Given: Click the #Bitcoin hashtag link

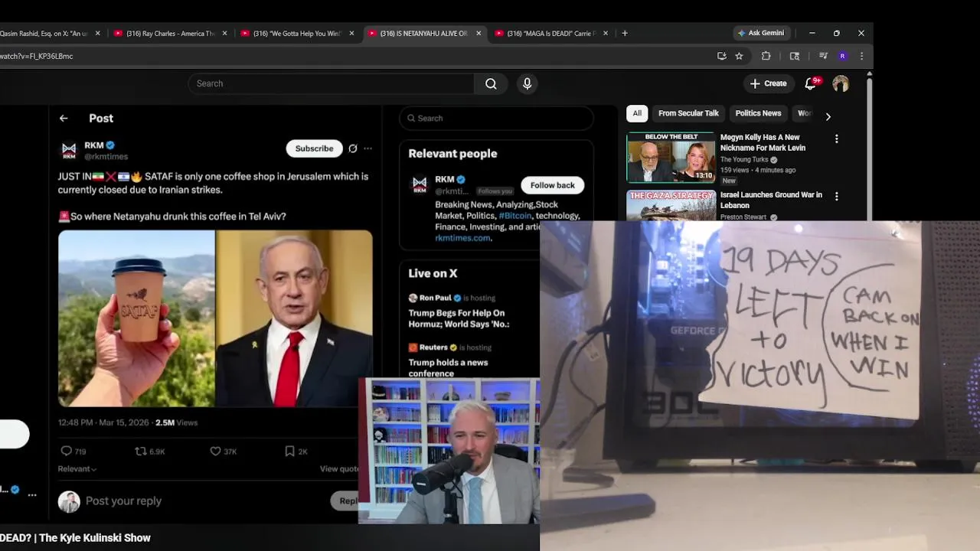Looking at the screenshot, I should [514, 216].
